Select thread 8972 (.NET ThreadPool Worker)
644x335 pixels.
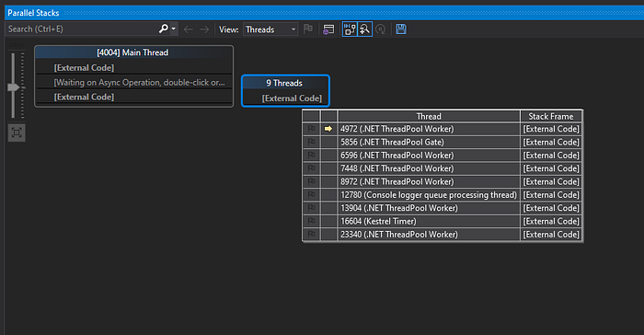[429, 181]
